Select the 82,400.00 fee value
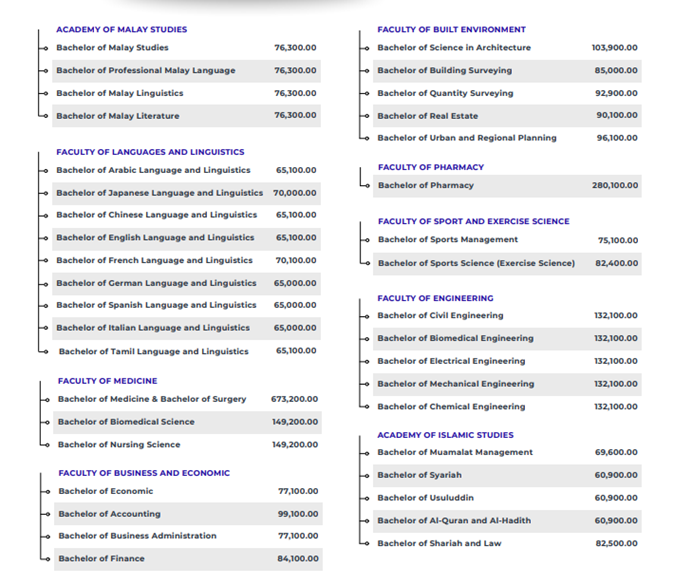 [617, 263]
